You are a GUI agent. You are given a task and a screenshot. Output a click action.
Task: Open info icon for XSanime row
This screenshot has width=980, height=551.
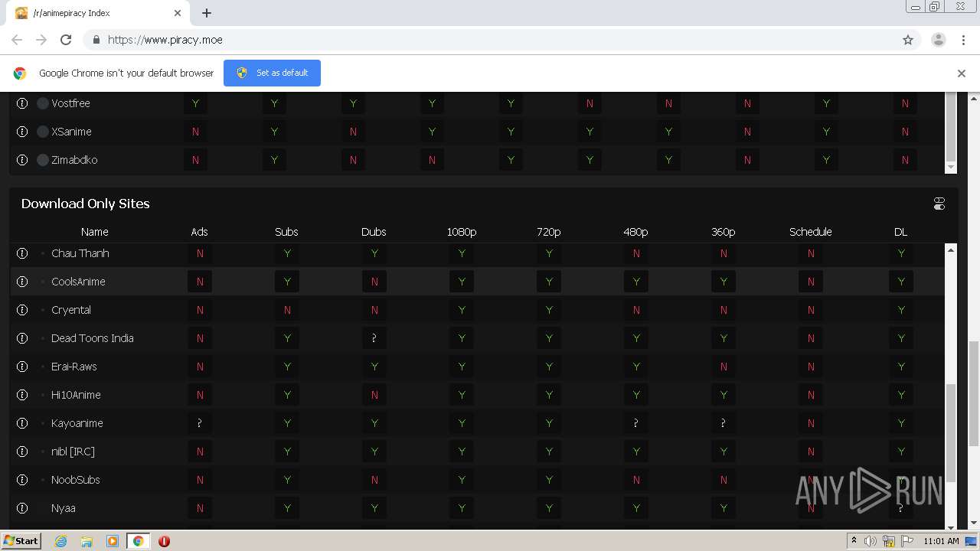22,132
